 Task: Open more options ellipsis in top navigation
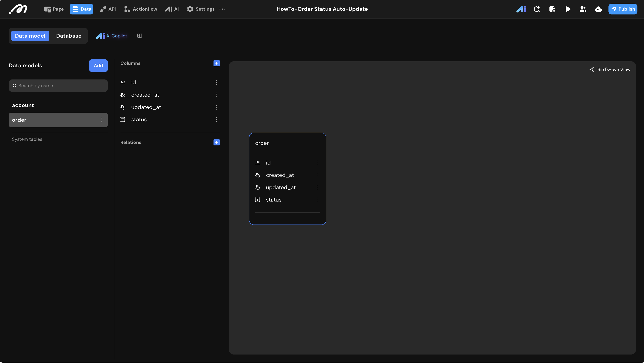point(222,9)
